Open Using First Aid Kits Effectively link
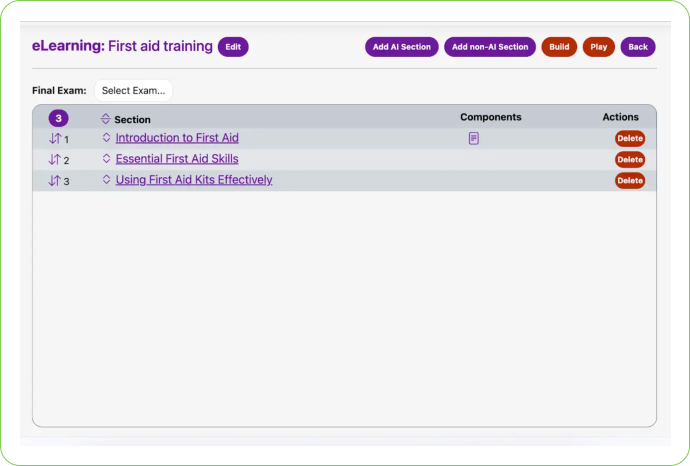690x466 pixels. [x=194, y=180]
